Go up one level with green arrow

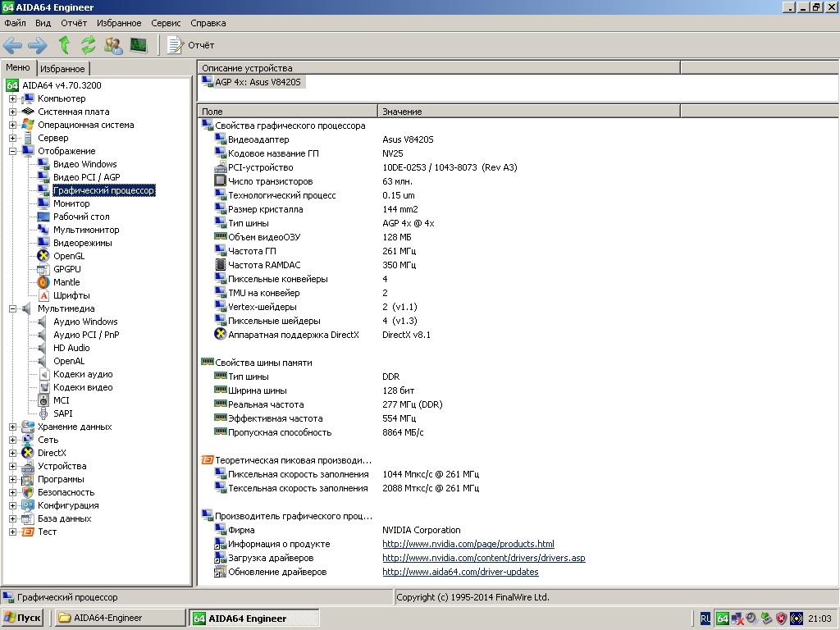pos(64,46)
